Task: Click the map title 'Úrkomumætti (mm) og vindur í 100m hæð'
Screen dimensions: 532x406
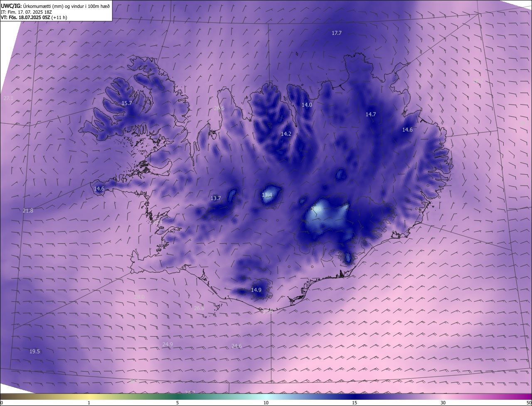Action: coord(67,6)
